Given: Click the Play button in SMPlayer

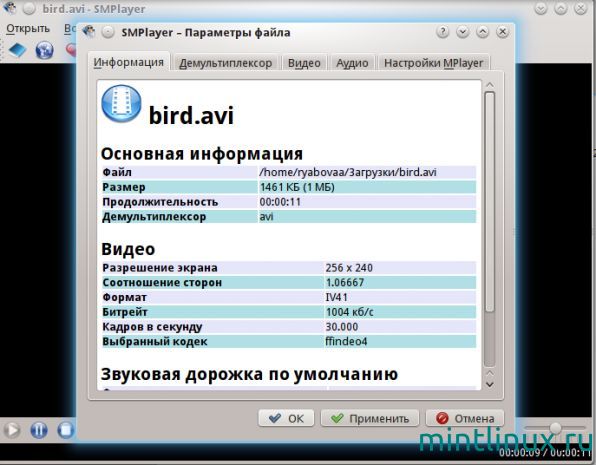Looking at the screenshot, I should coord(12,430).
